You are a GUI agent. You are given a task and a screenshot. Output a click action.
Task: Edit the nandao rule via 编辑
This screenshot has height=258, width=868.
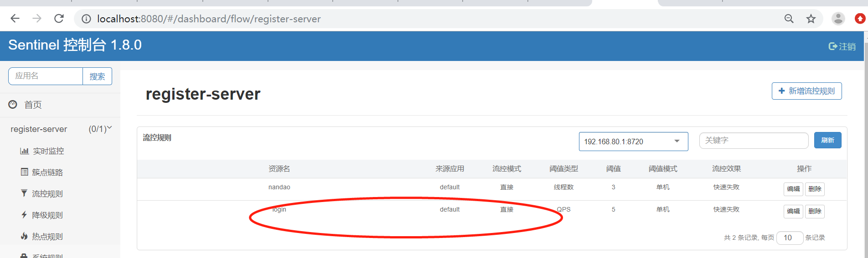click(793, 189)
